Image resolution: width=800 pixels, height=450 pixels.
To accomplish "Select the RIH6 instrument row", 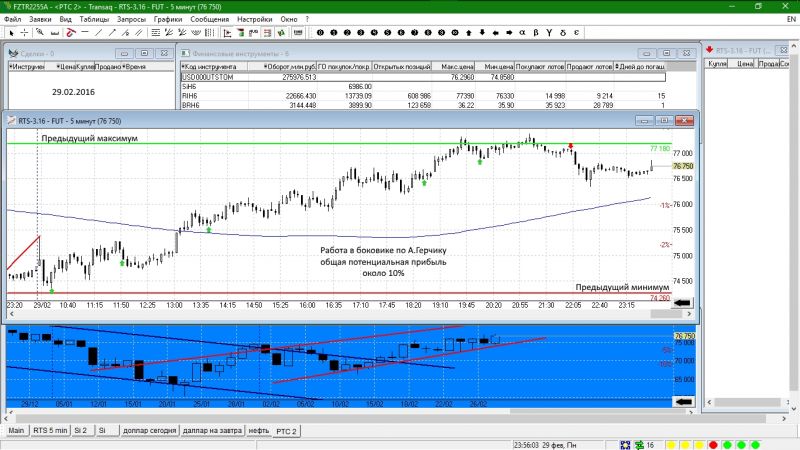I will [x=423, y=96].
